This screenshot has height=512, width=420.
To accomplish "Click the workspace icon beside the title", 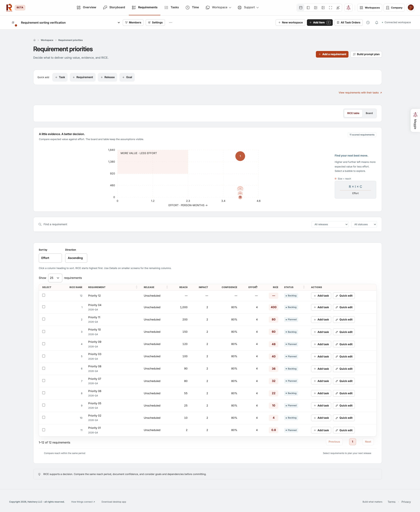I will (x=13, y=23).
